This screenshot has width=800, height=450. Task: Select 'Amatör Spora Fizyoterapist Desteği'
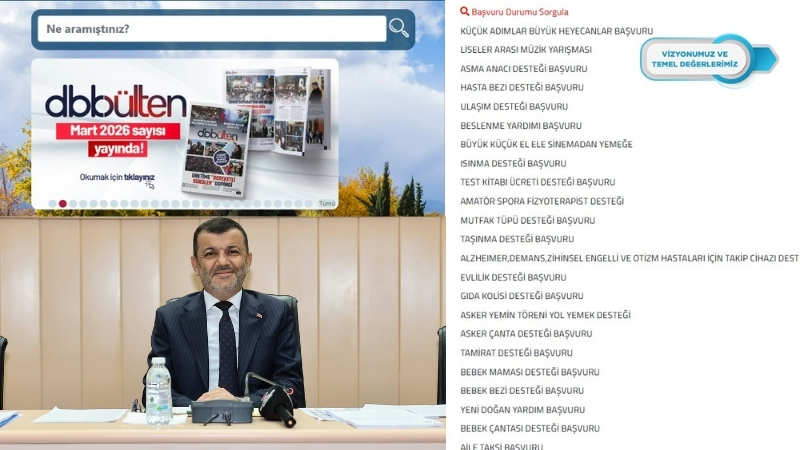click(x=542, y=202)
